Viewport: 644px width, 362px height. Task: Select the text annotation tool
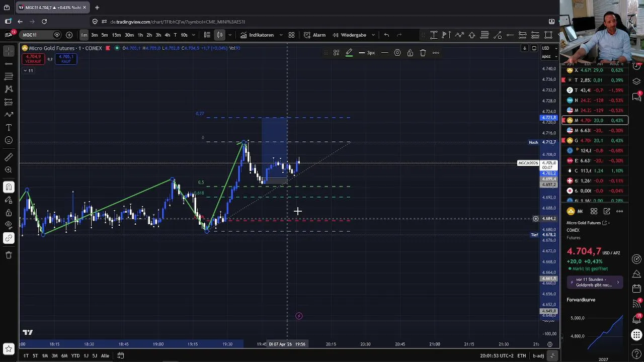(x=9, y=128)
